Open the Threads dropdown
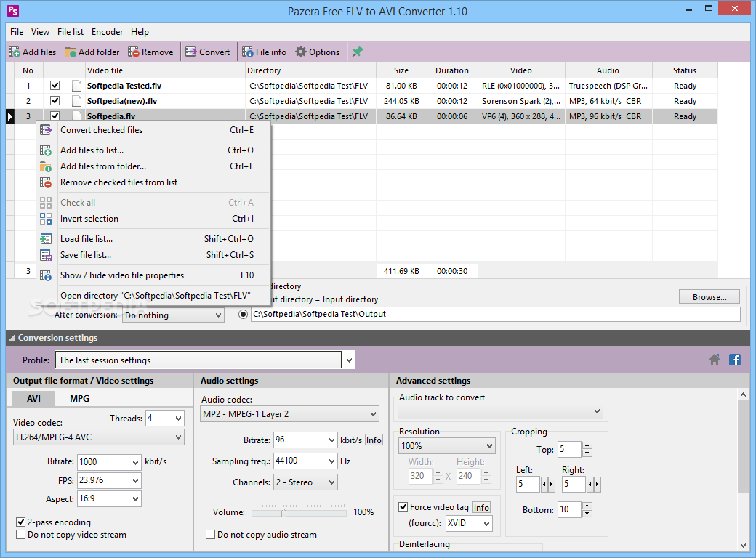 pyautogui.click(x=178, y=418)
